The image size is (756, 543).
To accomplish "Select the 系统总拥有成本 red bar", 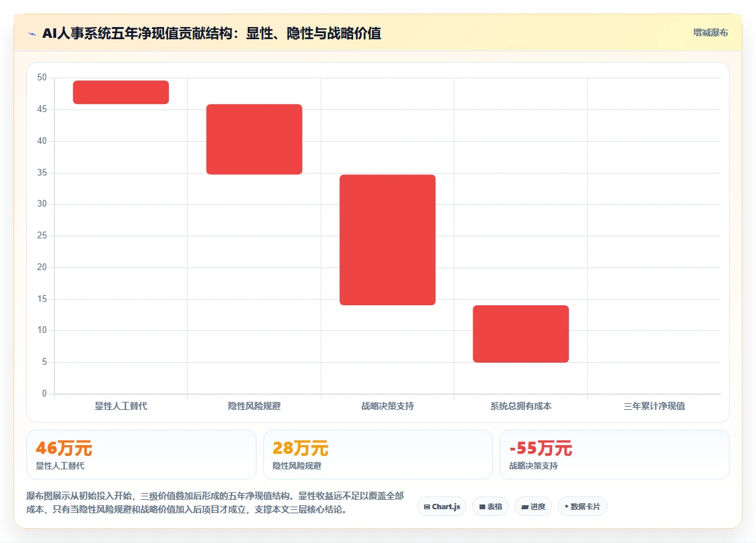I will point(520,334).
